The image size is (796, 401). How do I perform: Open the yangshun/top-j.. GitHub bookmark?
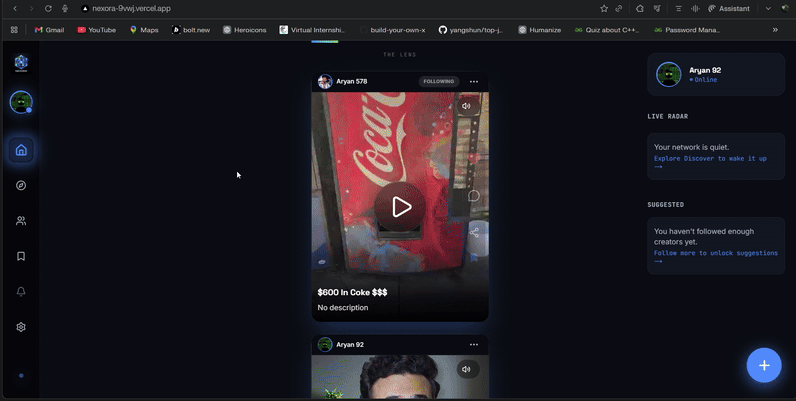click(x=471, y=30)
